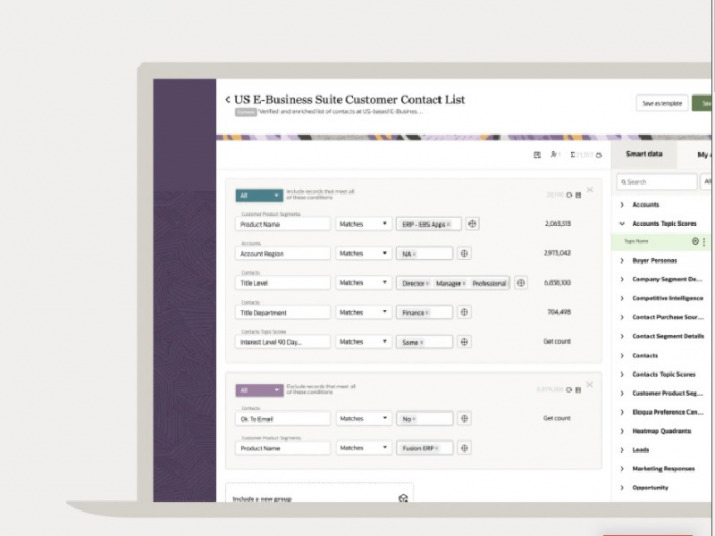Viewport: 715px width, 536px height.
Task: Click Get count in the Interest Level row
Action: point(557,341)
